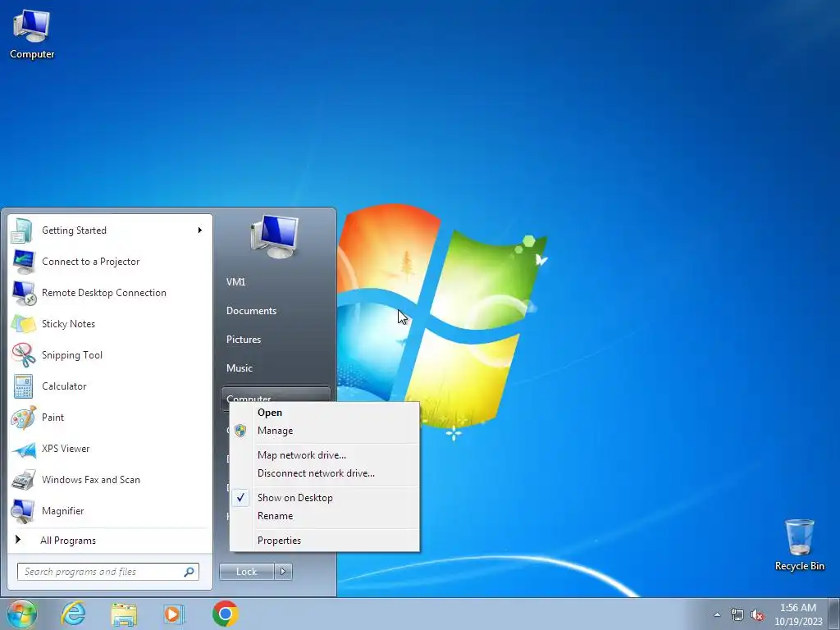
Task: Open the Calculator icon
Action: coord(23,386)
